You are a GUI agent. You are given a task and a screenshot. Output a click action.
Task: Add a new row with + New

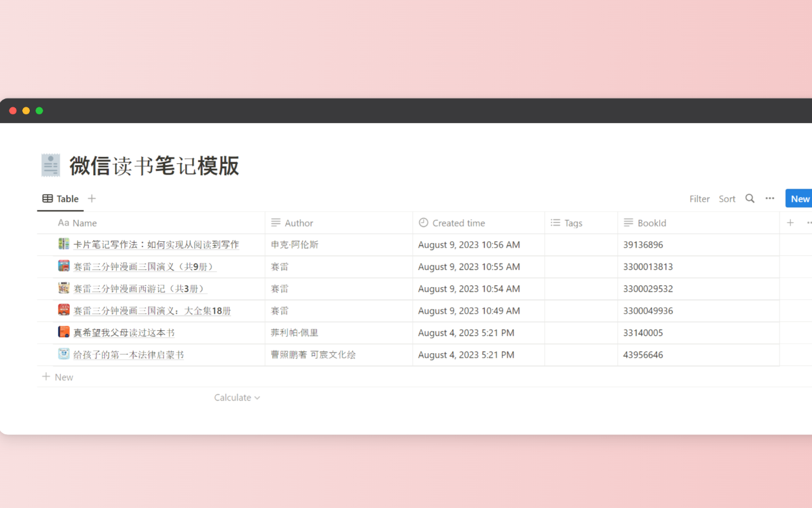(58, 377)
